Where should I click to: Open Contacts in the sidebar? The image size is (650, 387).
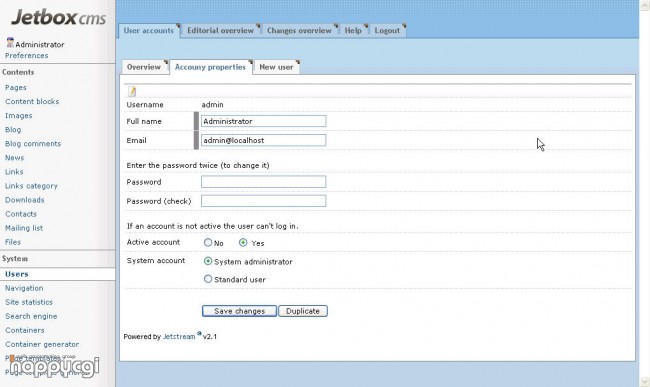click(21, 214)
